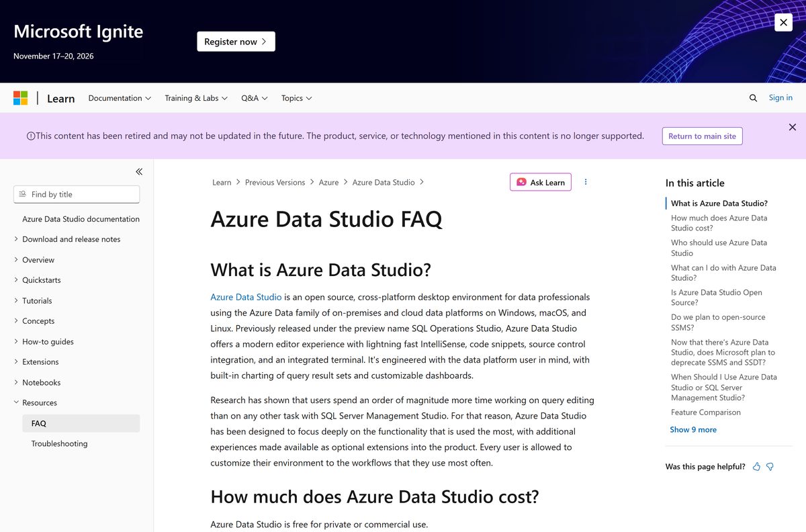This screenshot has height=532, width=806.
Task: Click the Microsoft logo
Action: point(21,98)
